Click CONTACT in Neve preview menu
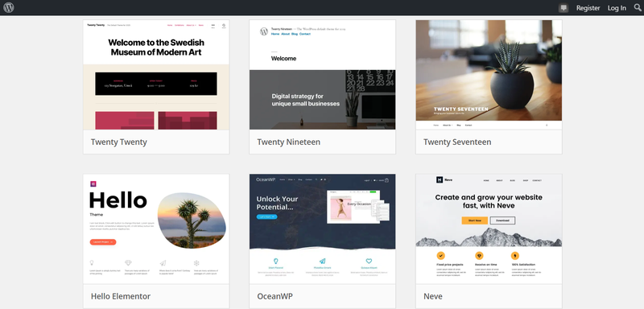The width and height of the screenshot is (644, 309). (537, 180)
